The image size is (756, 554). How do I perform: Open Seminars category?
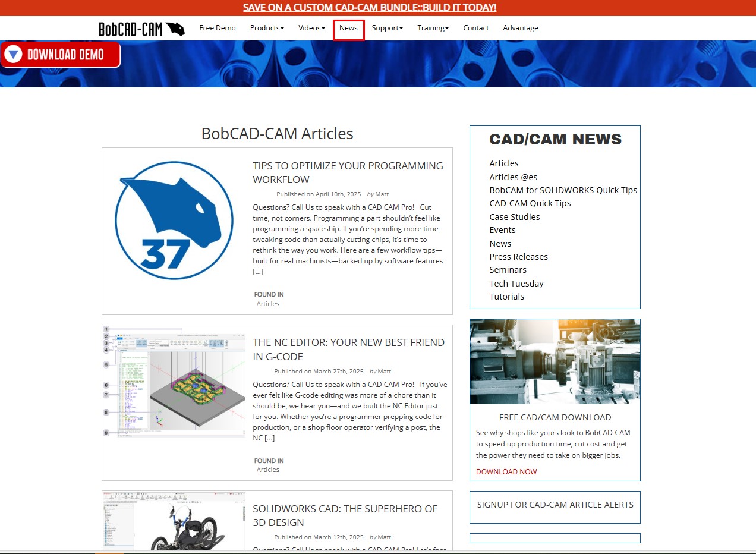(508, 270)
